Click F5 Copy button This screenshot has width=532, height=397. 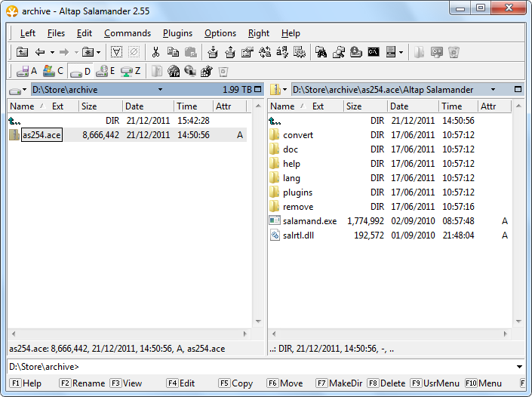(x=235, y=383)
